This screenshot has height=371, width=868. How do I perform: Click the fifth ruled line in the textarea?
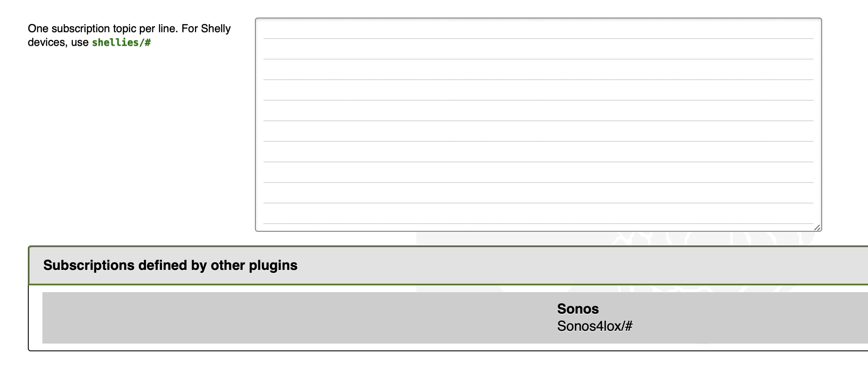[538, 111]
